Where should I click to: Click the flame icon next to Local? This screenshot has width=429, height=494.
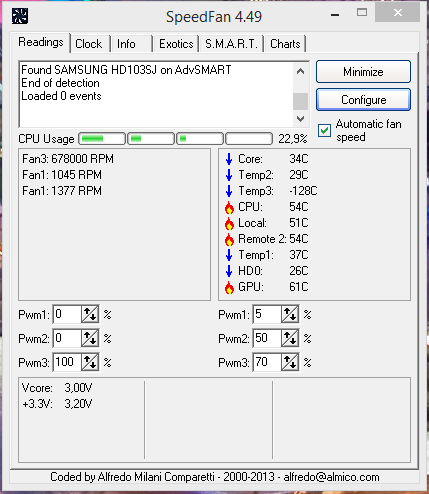229,223
